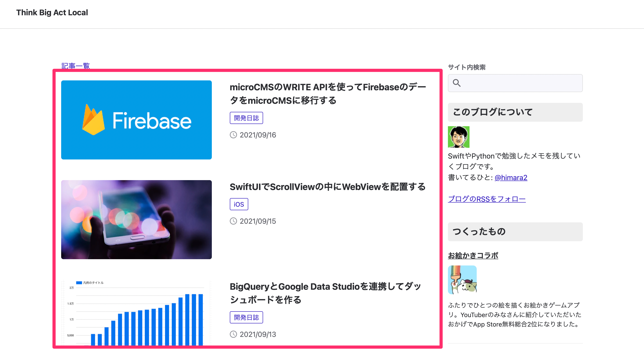
Task: Open the Think Big Act Local home link
Action: (52, 13)
